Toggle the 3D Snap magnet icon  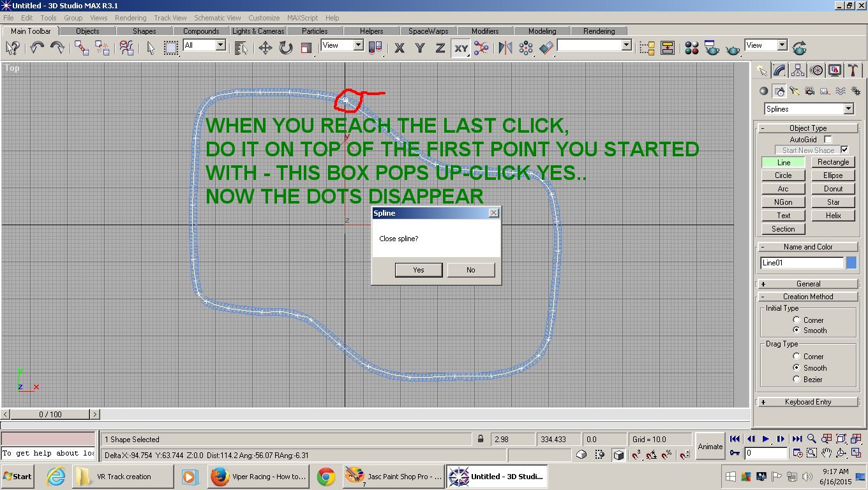pyautogui.click(x=636, y=454)
